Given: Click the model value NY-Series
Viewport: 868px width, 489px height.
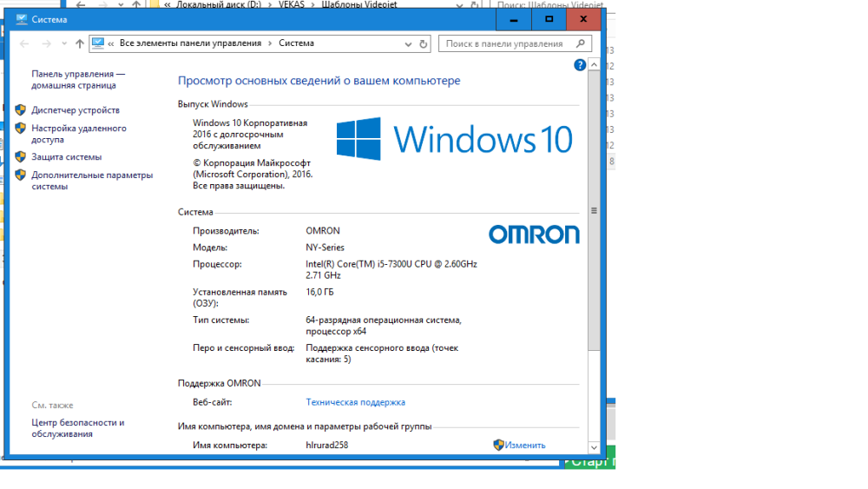Looking at the screenshot, I should [325, 248].
